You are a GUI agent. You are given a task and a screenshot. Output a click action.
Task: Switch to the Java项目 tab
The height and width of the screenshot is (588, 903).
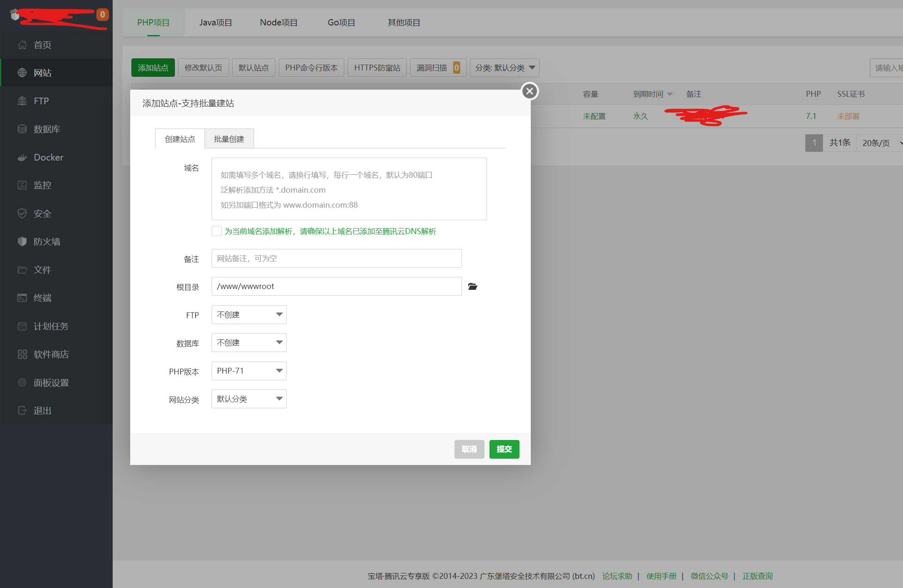[216, 23]
